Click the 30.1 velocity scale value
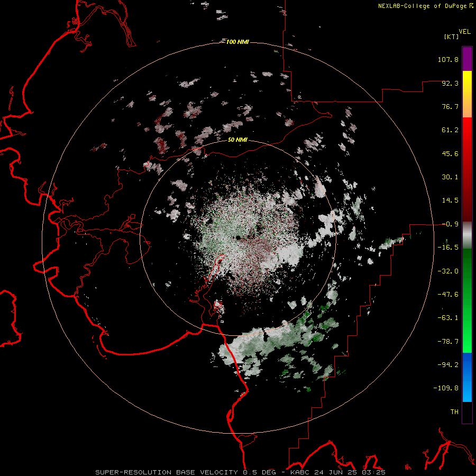Screen dimensions: 476x476 point(450,177)
